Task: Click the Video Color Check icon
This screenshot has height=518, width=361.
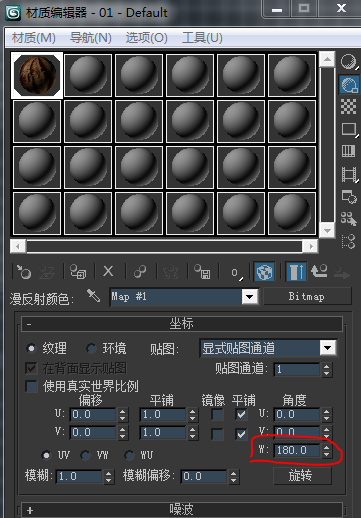Action: click(349, 151)
